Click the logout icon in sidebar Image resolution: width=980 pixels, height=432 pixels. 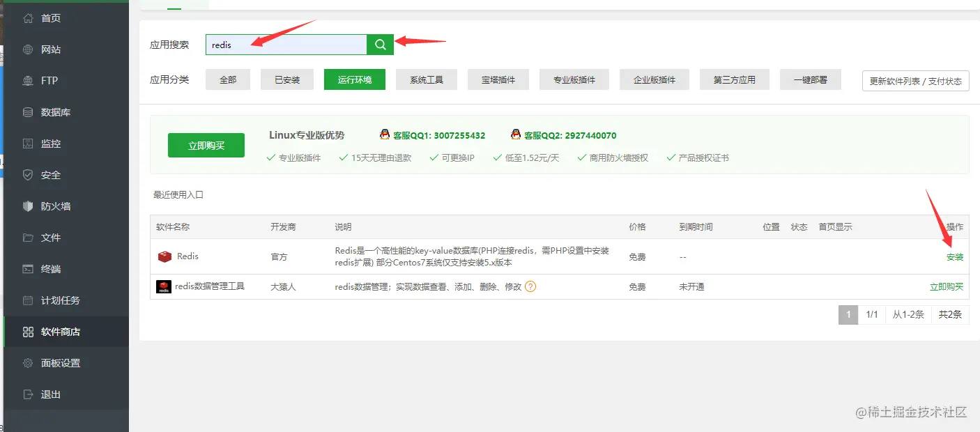click(x=28, y=394)
